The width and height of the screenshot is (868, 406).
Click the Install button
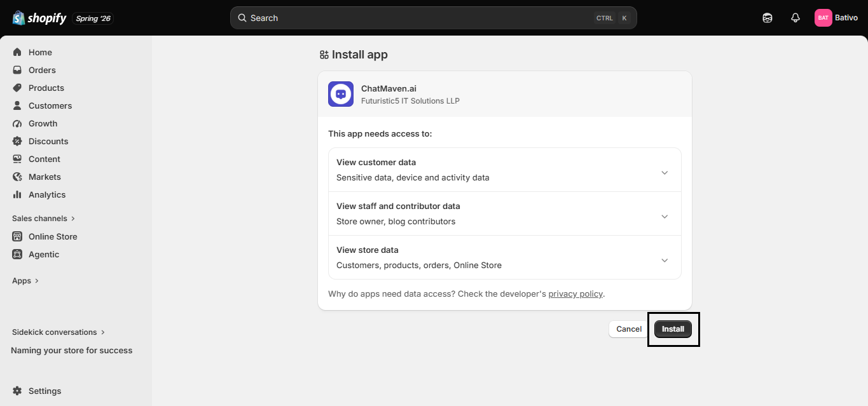(673, 329)
